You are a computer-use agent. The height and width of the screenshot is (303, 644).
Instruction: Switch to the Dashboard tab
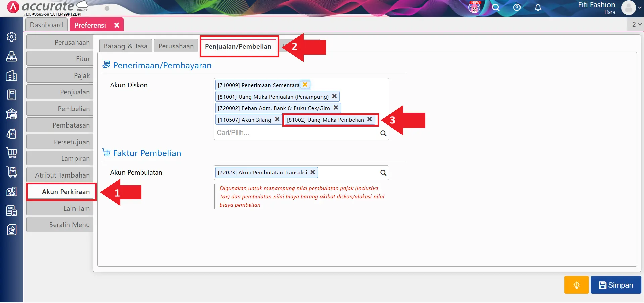(46, 25)
